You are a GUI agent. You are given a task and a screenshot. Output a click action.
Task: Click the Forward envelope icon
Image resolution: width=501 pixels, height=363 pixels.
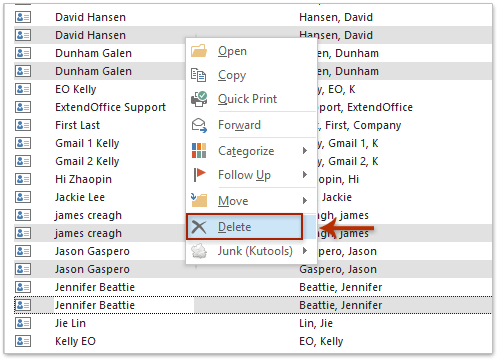tap(199, 125)
